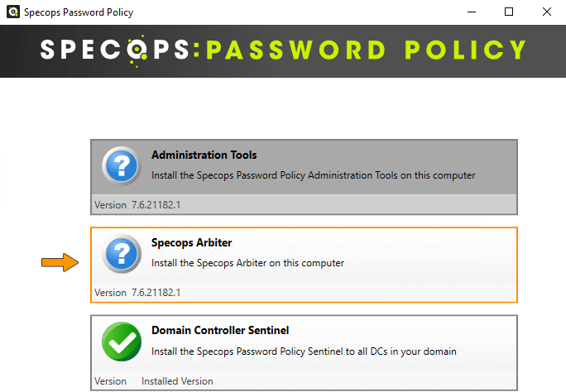Click the Specops app icon in title bar
This screenshot has height=392, width=566.
(13, 12)
